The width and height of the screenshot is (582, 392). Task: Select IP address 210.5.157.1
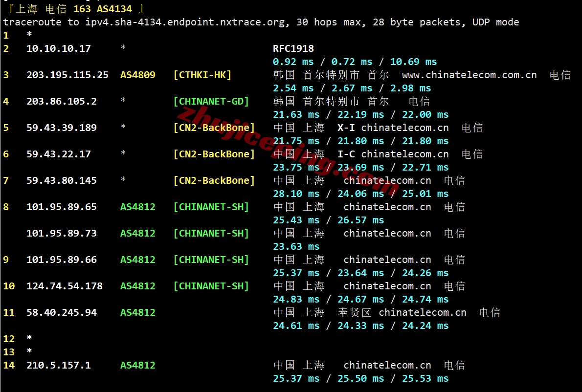(x=59, y=365)
